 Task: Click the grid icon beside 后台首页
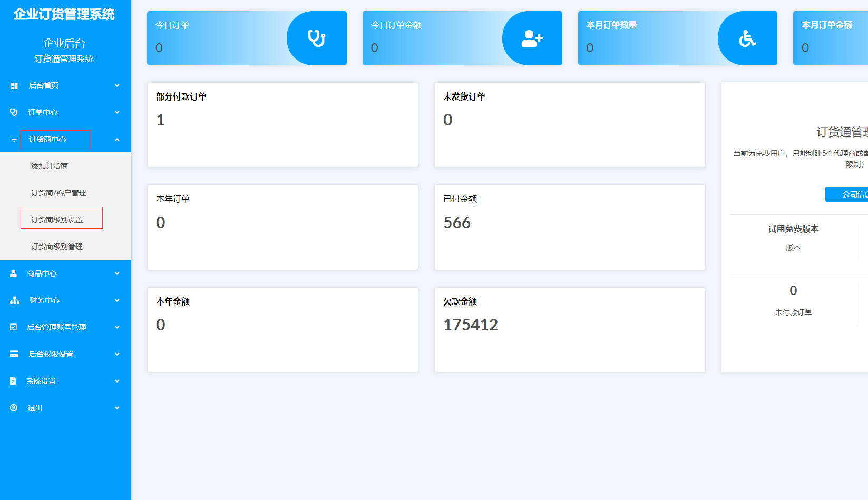coord(14,86)
